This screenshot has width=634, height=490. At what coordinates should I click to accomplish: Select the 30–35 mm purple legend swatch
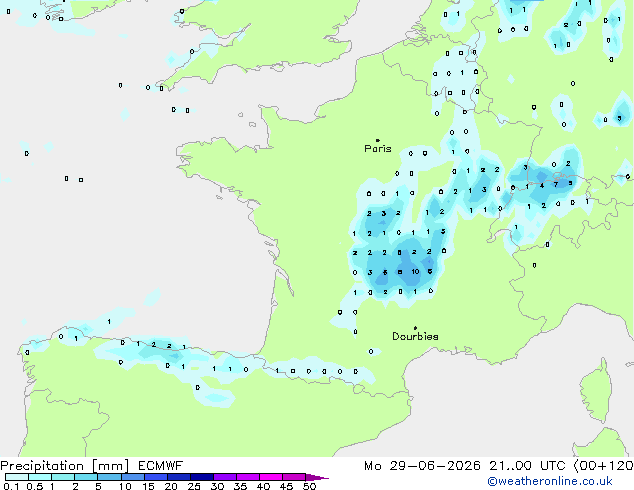point(225,477)
